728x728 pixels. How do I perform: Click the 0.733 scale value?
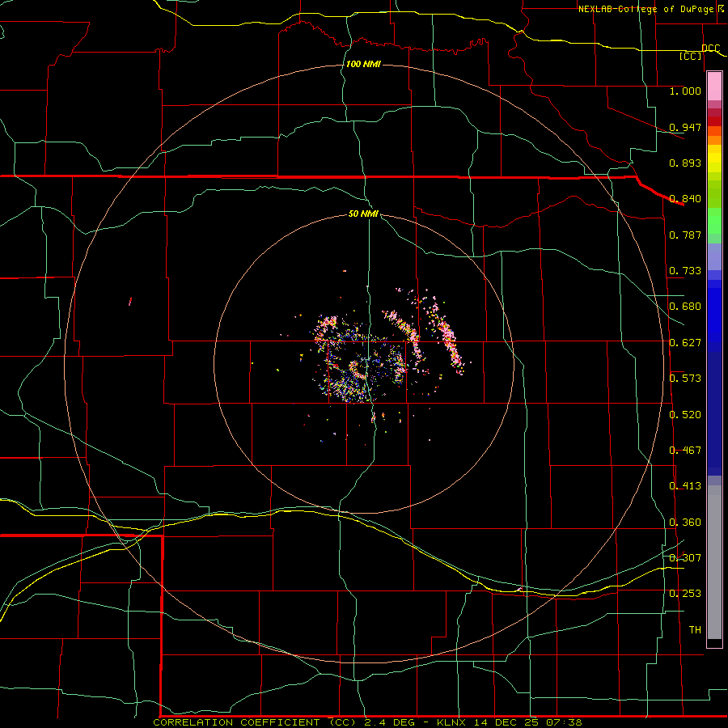click(x=685, y=270)
